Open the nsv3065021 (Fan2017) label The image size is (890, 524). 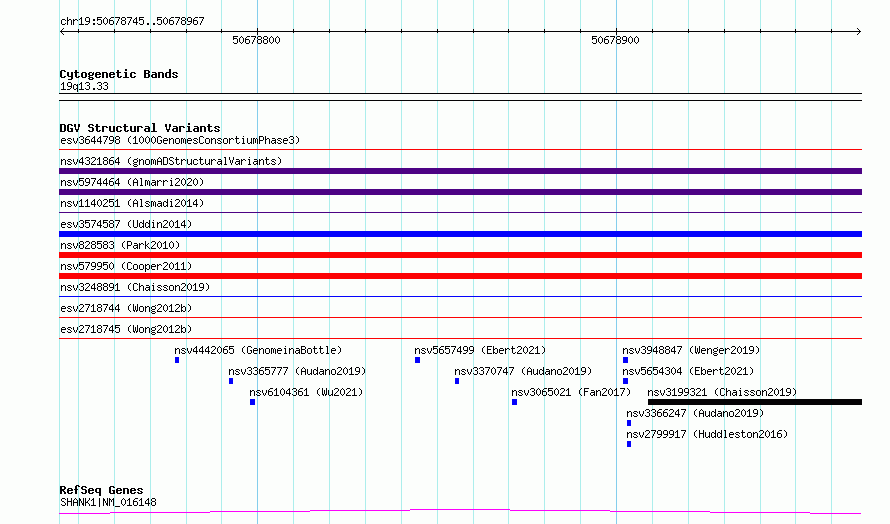pos(571,392)
